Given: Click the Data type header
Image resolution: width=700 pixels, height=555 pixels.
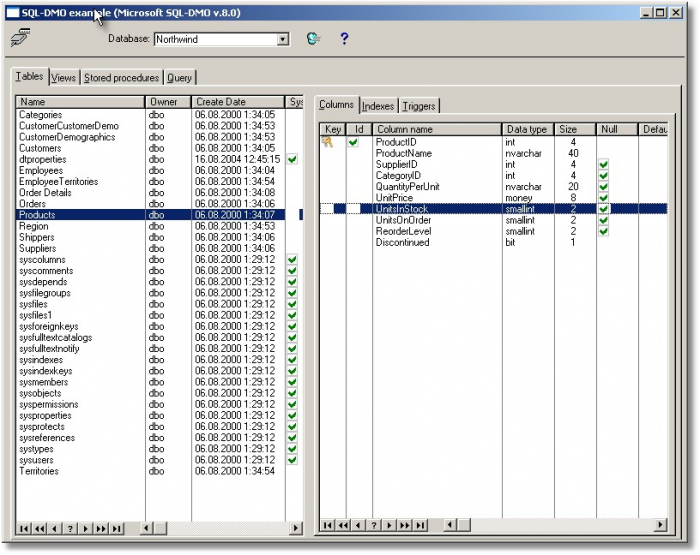Looking at the screenshot, I should [528, 130].
